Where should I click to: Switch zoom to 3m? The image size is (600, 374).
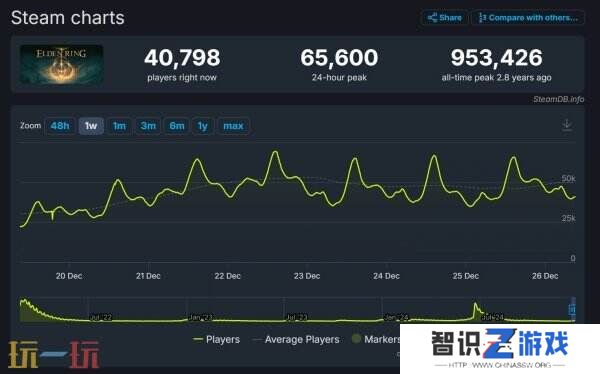click(x=148, y=126)
